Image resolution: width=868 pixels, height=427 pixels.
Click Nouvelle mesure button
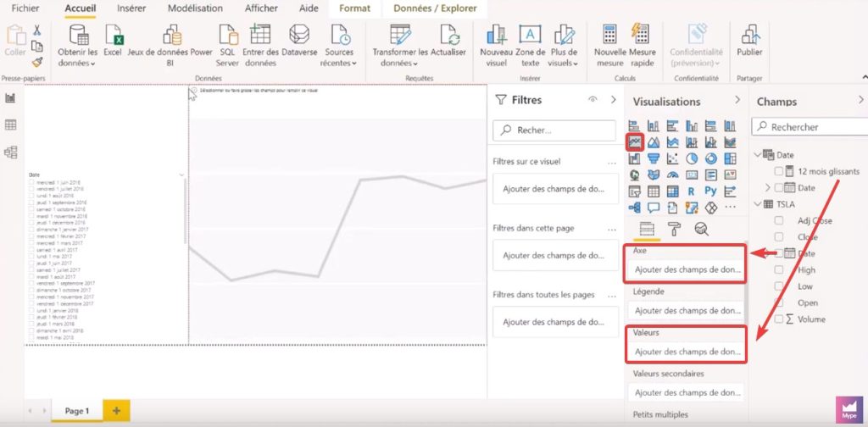[x=610, y=46]
